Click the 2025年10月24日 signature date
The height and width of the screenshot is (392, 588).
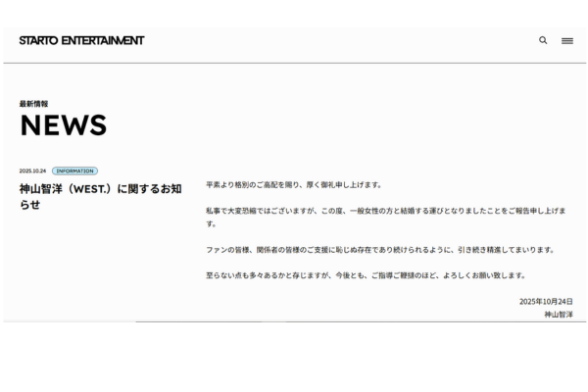point(546,302)
